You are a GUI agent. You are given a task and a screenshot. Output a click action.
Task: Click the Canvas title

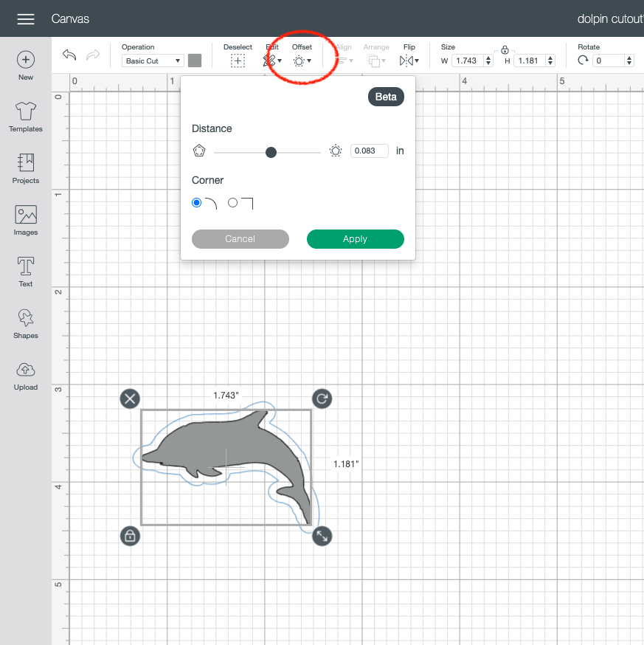tap(70, 19)
